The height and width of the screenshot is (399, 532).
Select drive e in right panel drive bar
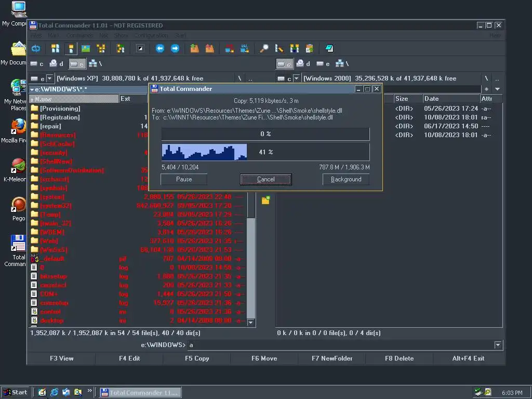pos(323,64)
